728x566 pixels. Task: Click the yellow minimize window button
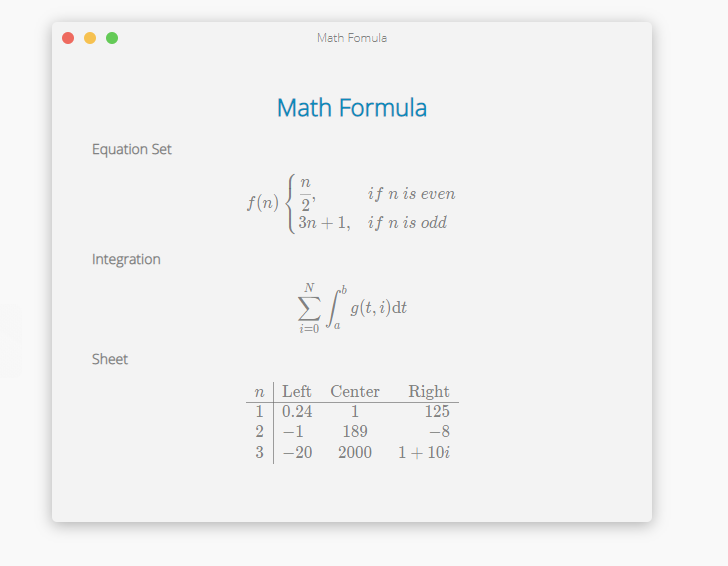[90, 38]
